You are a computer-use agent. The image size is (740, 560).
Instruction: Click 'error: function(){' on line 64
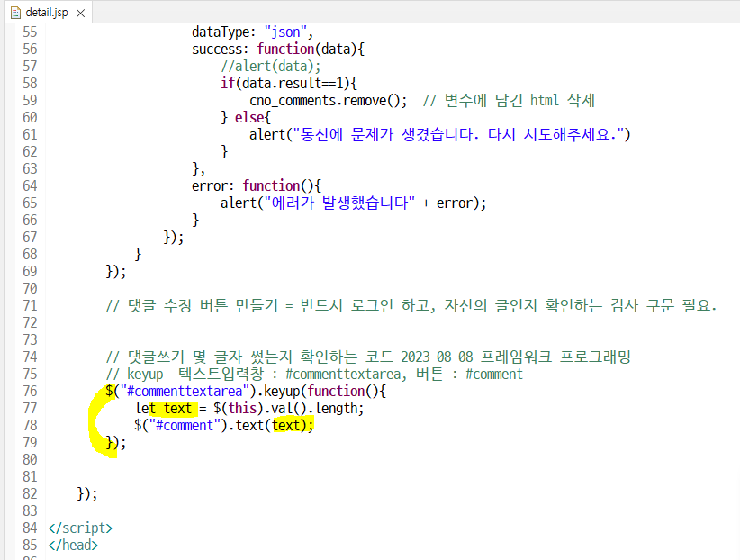tap(257, 186)
